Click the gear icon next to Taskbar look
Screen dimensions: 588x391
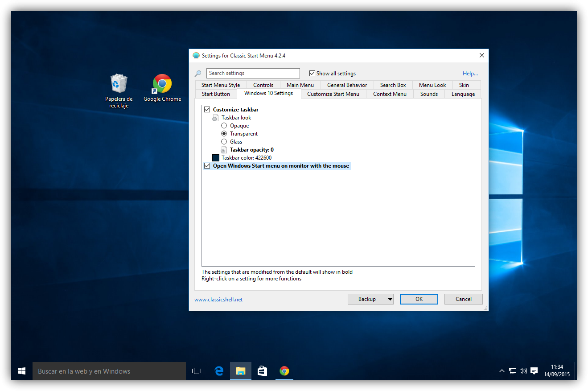point(216,118)
